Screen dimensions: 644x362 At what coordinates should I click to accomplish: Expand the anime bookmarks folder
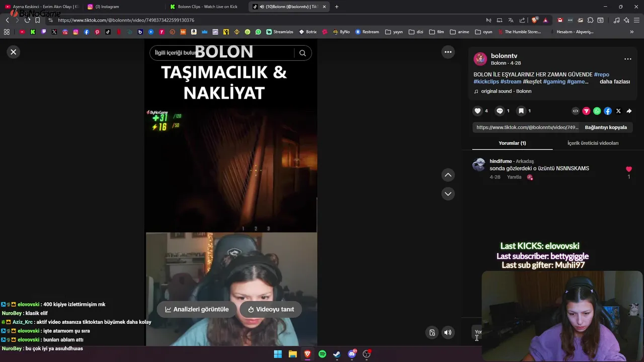[x=459, y=32]
